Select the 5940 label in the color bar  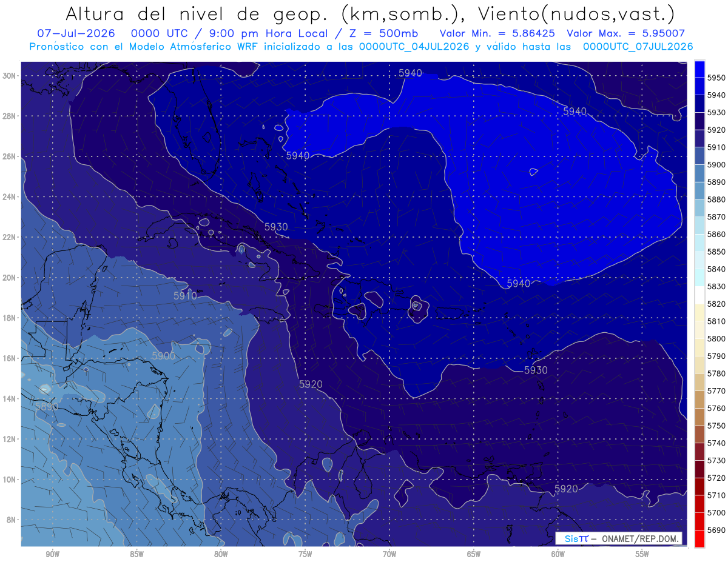[716, 95]
